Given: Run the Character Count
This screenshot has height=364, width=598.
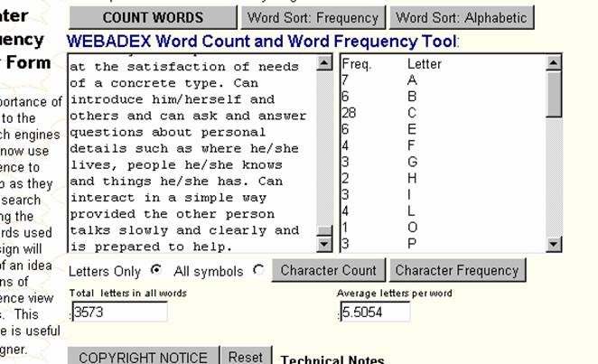Looking at the screenshot, I should point(329,270).
